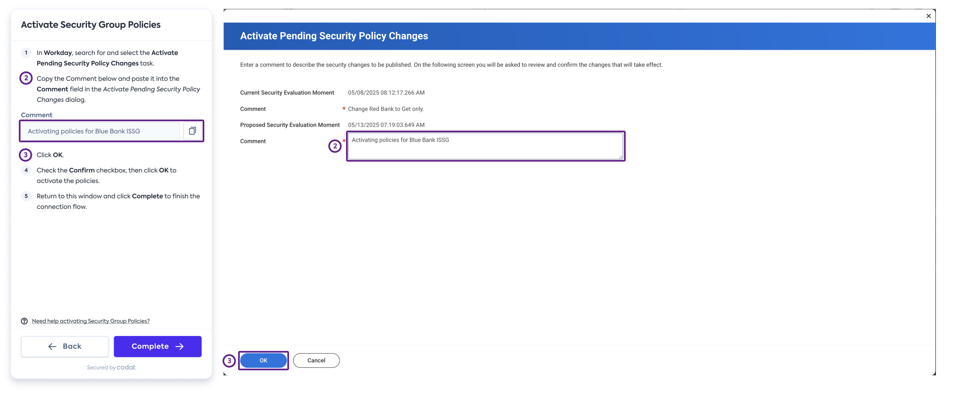Select the comment text "Activating policies for Blue Bank ISSG"
The height and width of the screenshot is (393, 980).
pyautogui.click(x=400, y=140)
